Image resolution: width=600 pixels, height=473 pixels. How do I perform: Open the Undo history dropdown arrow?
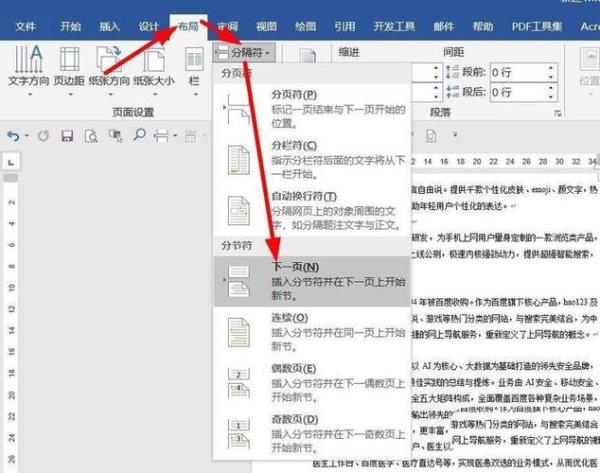pyautogui.click(x=27, y=135)
